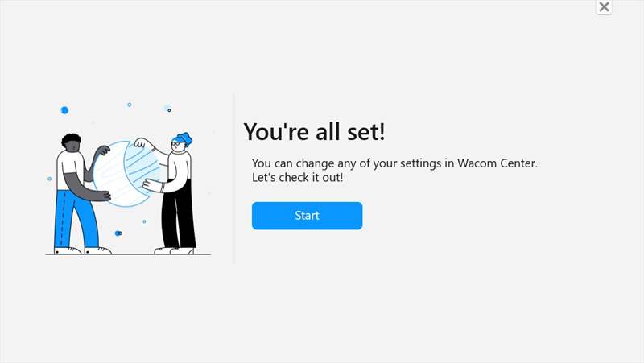Close the setup dialog with the X
644x363 pixels.
(604, 7)
